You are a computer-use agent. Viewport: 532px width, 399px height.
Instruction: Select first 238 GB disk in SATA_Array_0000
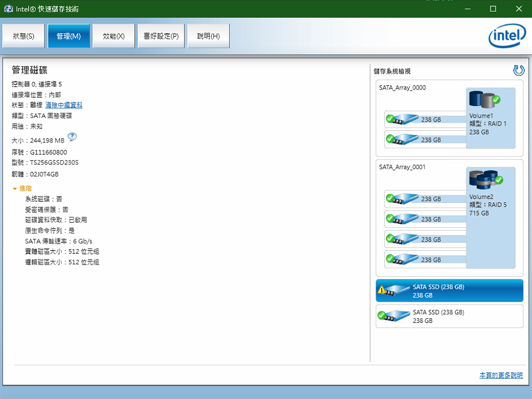[x=425, y=119]
